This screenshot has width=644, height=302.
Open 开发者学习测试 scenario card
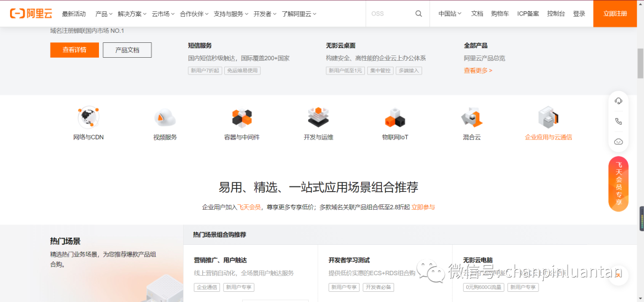pos(385,273)
